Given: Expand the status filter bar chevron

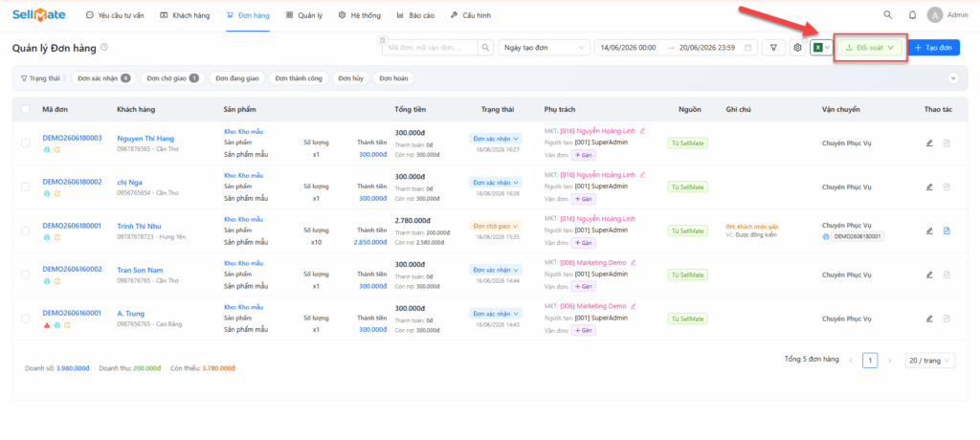Looking at the screenshot, I should 953,78.
